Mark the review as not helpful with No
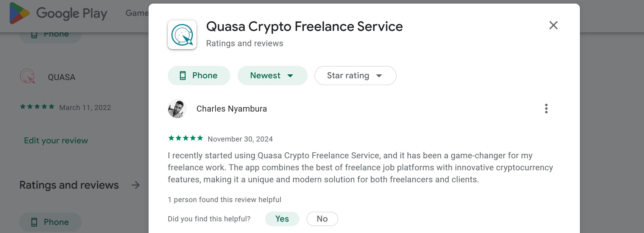Viewport: 644px width, 233px height. 322,219
